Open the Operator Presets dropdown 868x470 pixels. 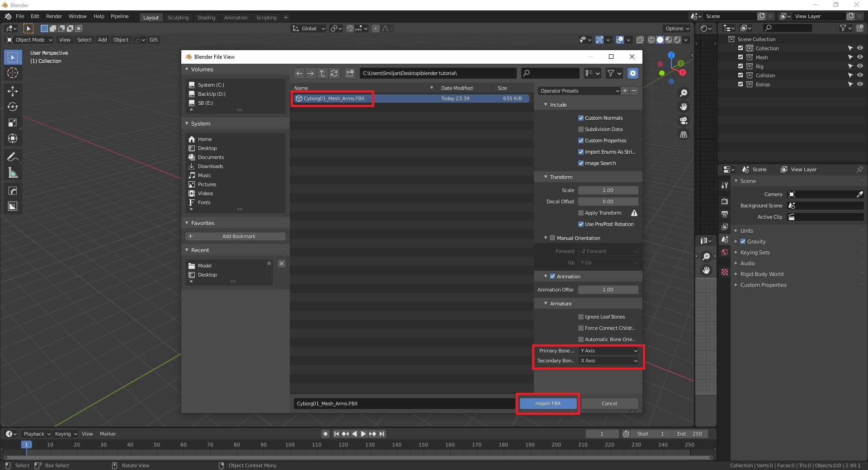pos(579,91)
